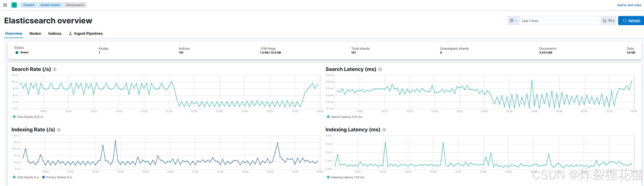This screenshot has width=644, height=186.
Task: Show info for Indexing Rate chart
Action: point(59,130)
